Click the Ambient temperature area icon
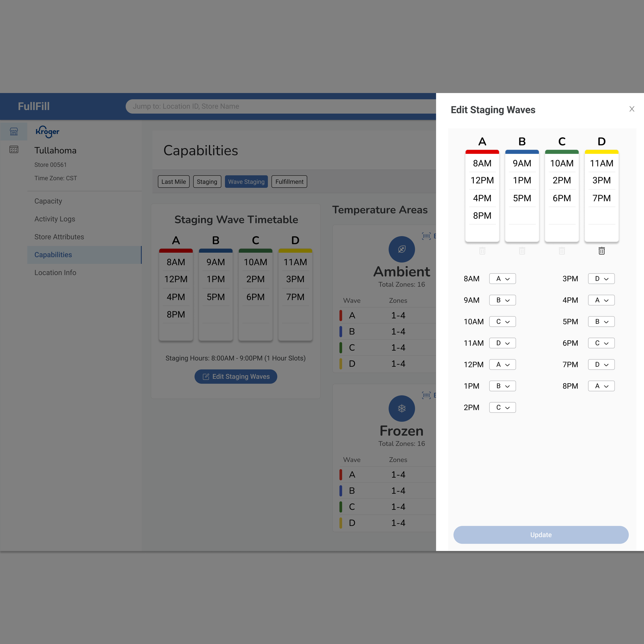 (x=401, y=249)
